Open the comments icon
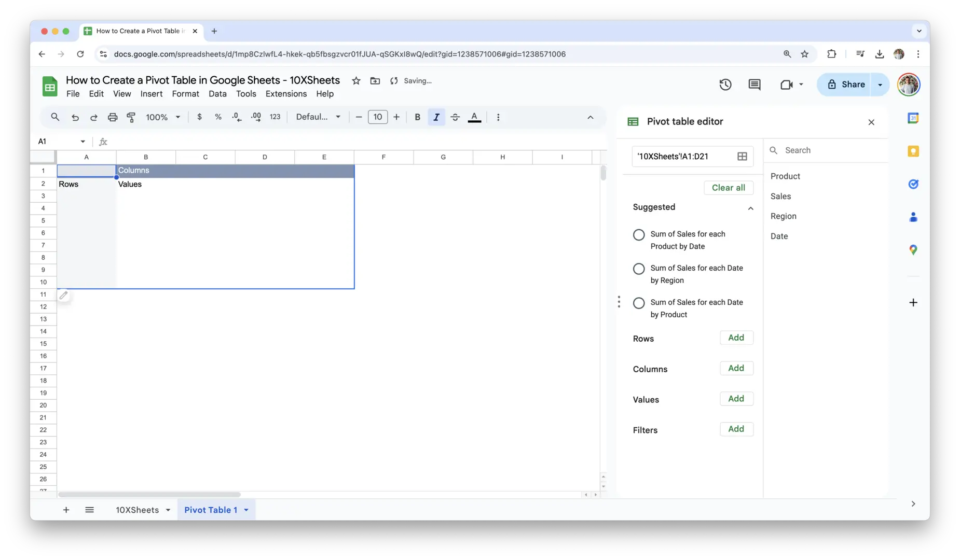 [754, 85]
